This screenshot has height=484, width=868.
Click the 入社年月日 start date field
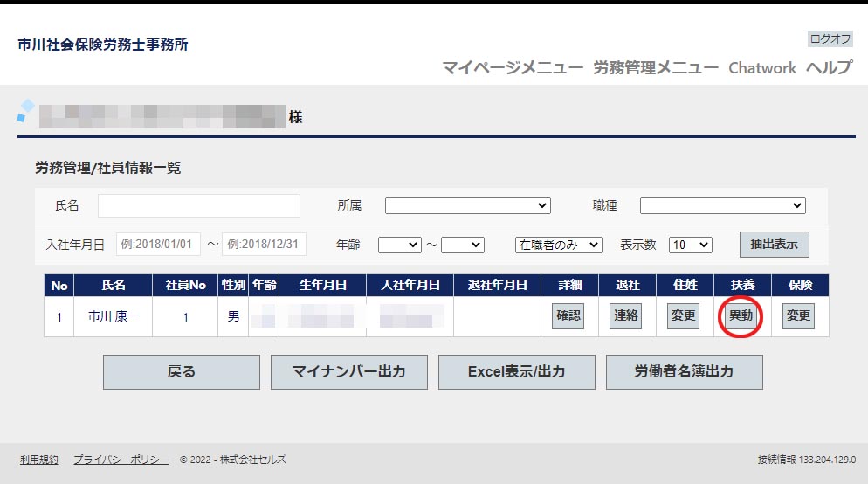point(158,245)
